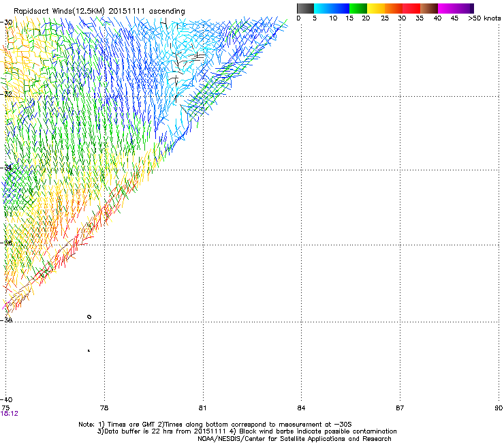
Task: Click the longitude label '87' on bottom axis
Action: 400,408
